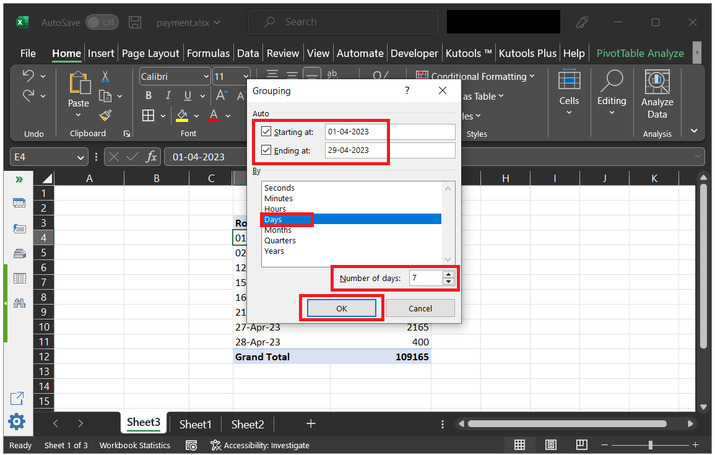Increase Number of days with up spinner
The image size is (715, 455).
point(449,274)
